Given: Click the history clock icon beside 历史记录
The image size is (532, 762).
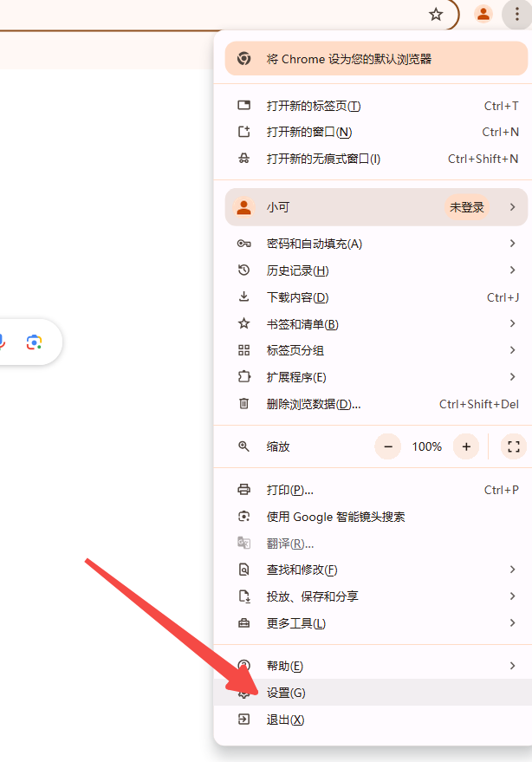Looking at the screenshot, I should pyautogui.click(x=243, y=270).
